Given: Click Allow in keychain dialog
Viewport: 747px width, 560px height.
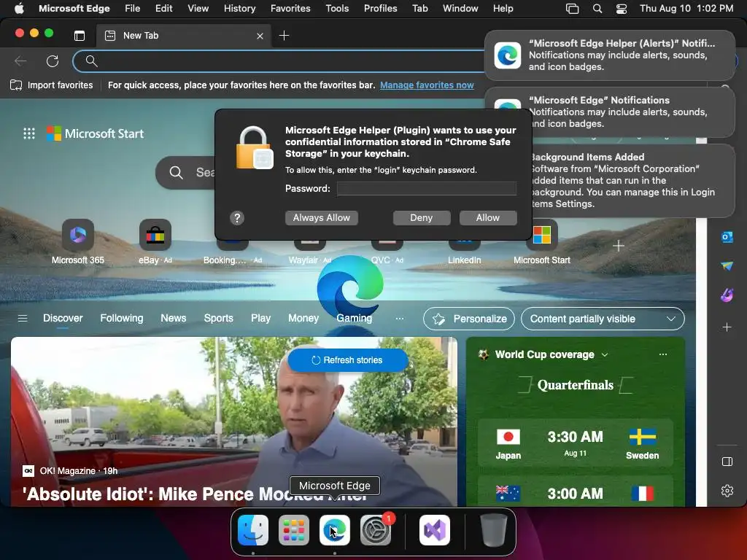Looking at the screenshot, I should tap(488, 217).
